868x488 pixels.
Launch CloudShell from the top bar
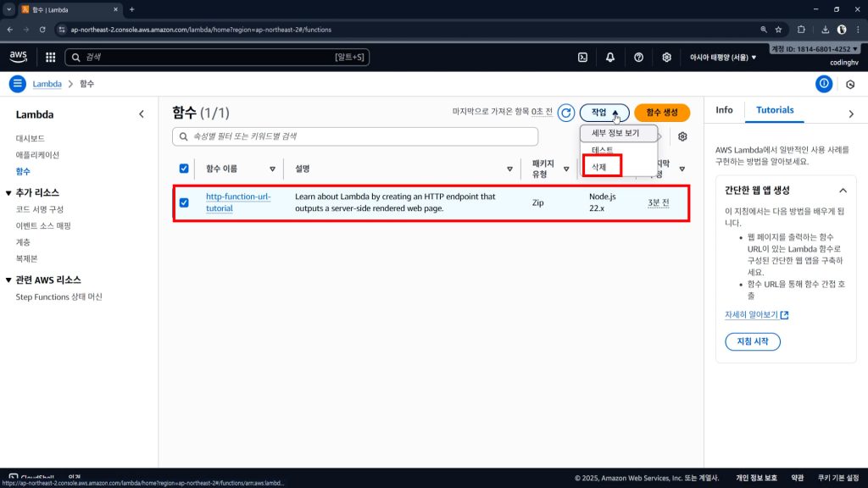pyautogui.click(x=582, y=57)
